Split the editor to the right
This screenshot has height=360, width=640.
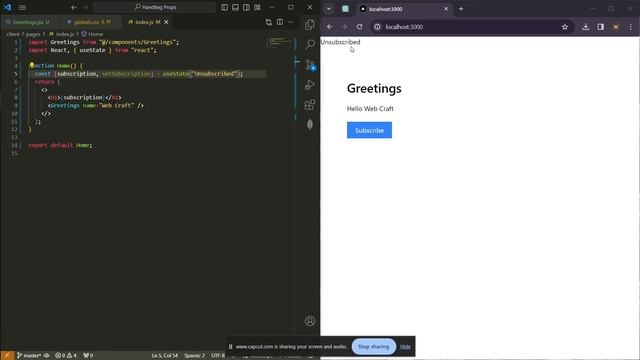point(280,22)
